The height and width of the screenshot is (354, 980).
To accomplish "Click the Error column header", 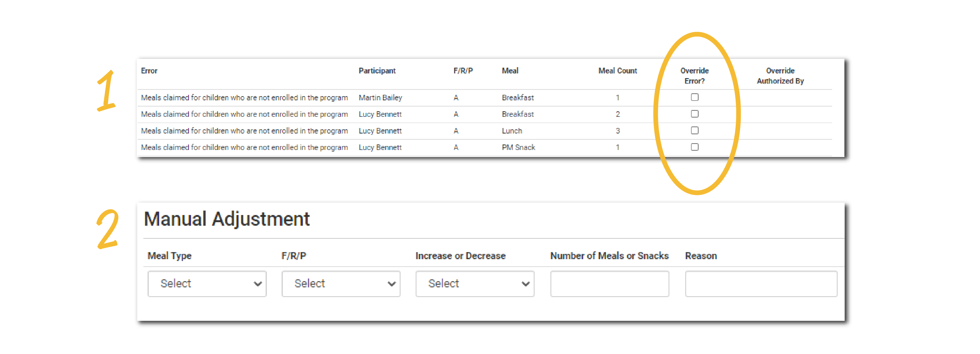I will click(x=149, y=71).
